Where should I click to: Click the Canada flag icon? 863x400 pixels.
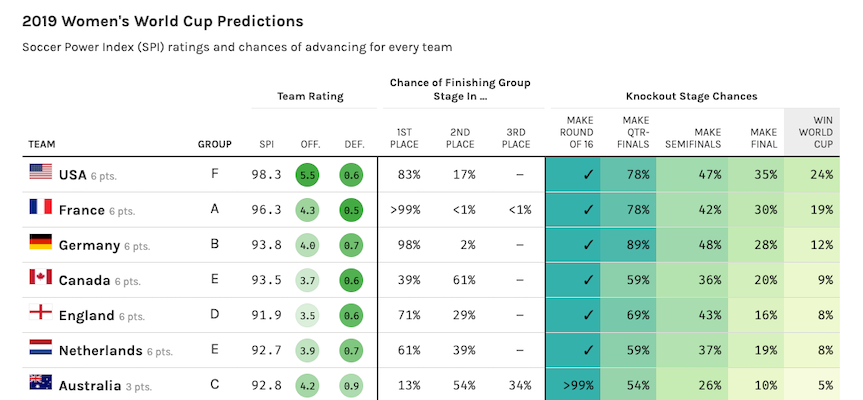coord(41,277)
